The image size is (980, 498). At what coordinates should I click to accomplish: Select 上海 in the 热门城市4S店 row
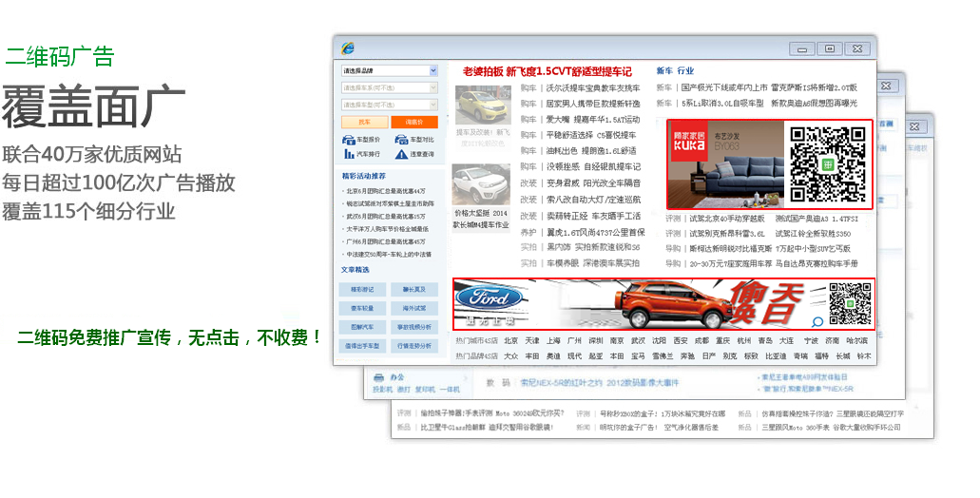tap(553, 341)
